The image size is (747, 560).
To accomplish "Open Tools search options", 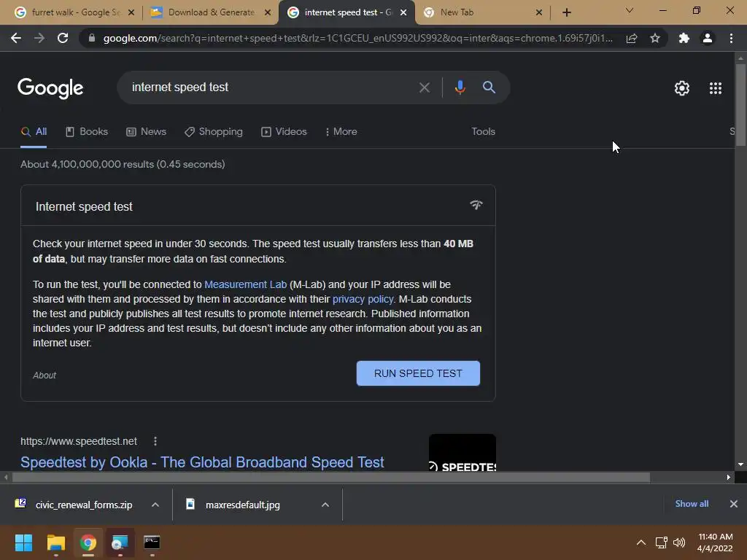I will click(483, 132).
